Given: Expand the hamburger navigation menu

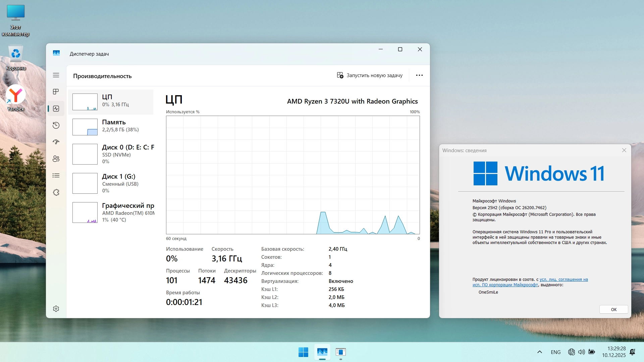Looking at the screenshot, I should [56, 75].
